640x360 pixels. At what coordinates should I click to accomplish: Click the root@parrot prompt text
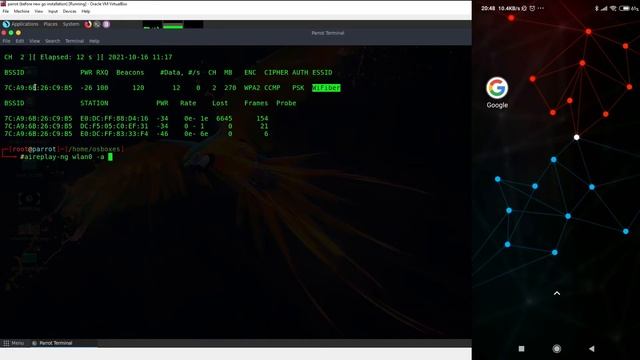pyautogui.click(x=33, y=149)
